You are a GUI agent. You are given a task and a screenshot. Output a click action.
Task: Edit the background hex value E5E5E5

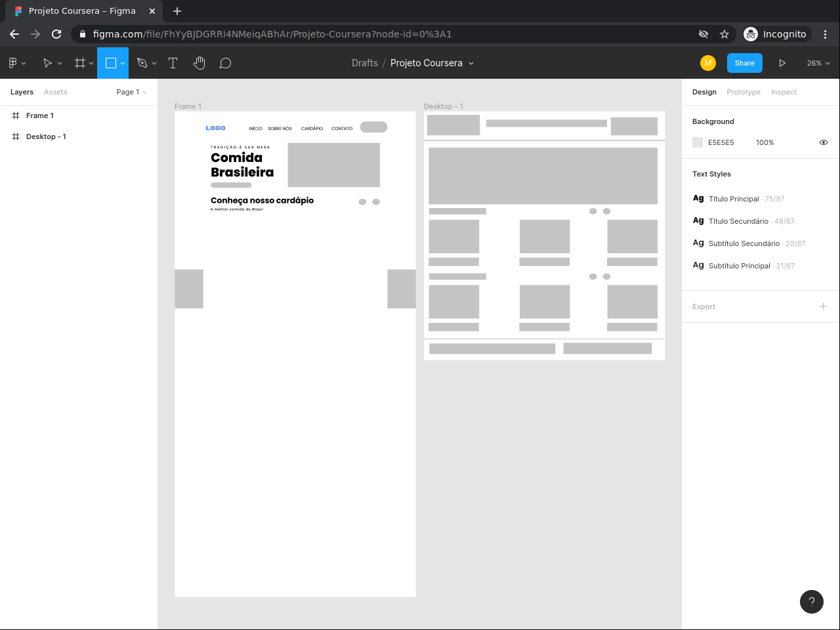coord(721,142)
